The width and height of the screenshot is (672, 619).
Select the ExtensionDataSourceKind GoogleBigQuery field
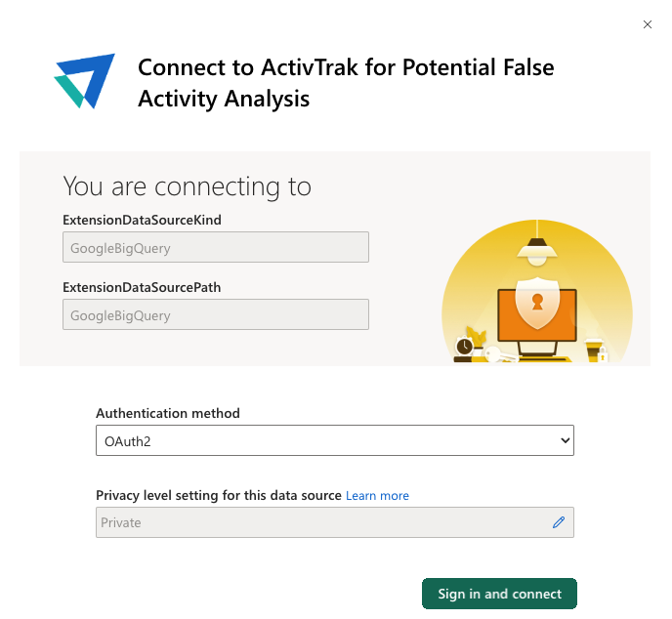tap(216, 247)
